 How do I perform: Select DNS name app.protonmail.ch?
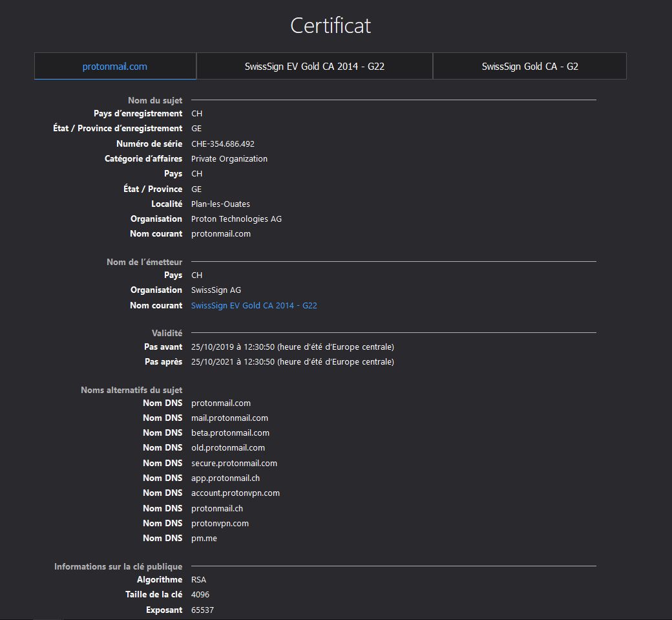(x=226, y=478)
